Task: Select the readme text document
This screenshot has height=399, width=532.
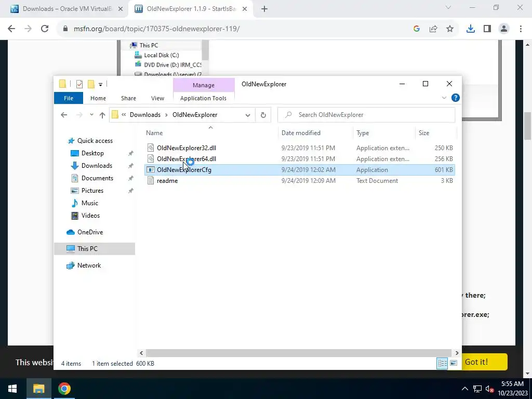Action: [167, 181]
